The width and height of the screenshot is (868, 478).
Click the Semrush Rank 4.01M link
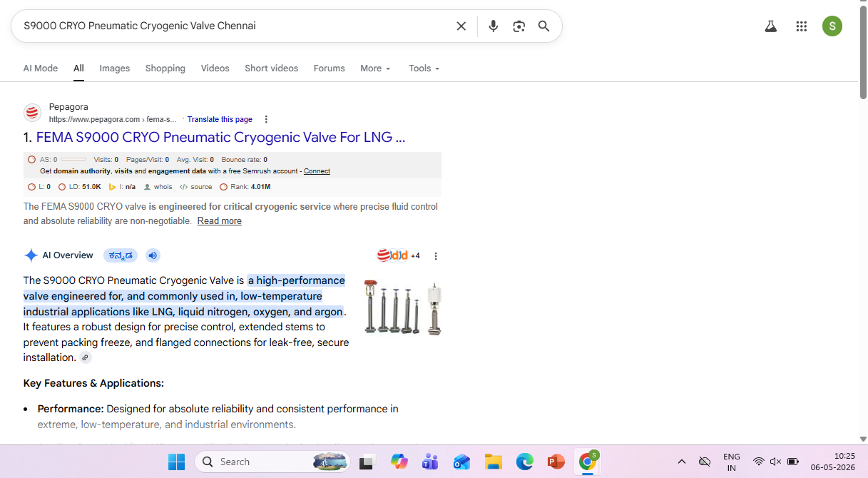click(x=245, y=187)
